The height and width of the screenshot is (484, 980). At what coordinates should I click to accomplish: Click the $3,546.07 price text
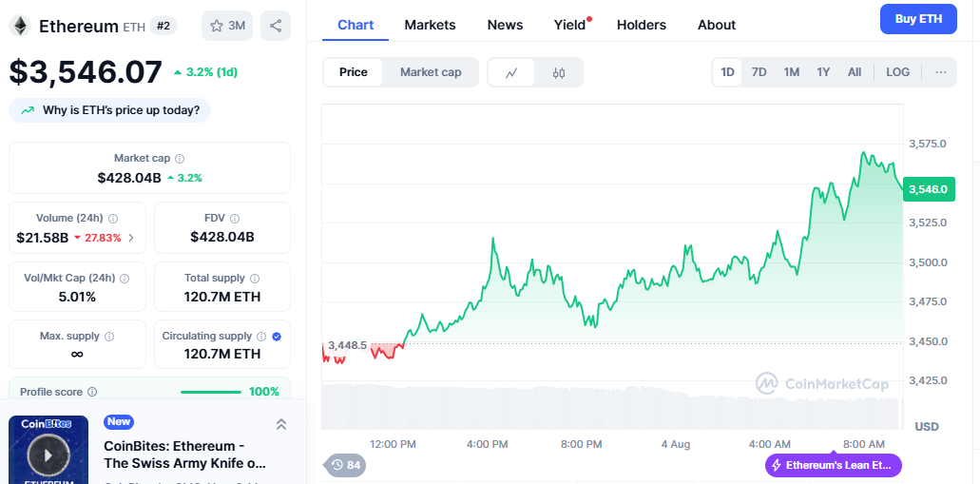tap(86, 72)
